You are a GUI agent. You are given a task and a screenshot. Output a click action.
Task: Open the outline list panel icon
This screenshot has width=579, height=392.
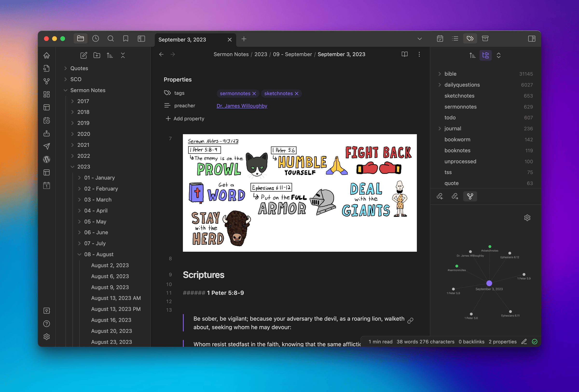tap(455, 39)
